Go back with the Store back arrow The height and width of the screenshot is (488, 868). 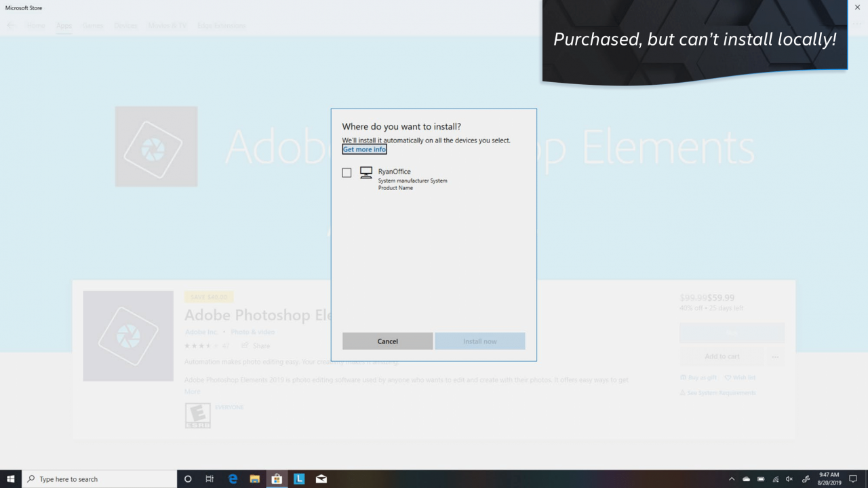coord(11,26)
